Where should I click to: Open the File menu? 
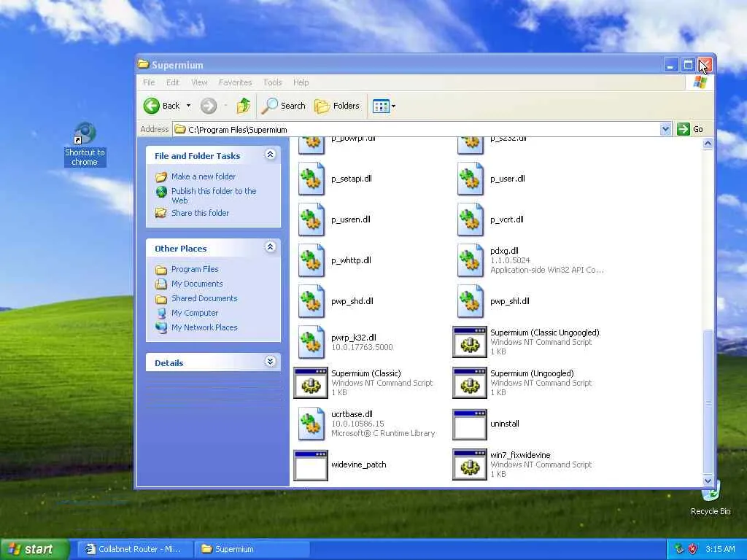click(x=149, y=82)
